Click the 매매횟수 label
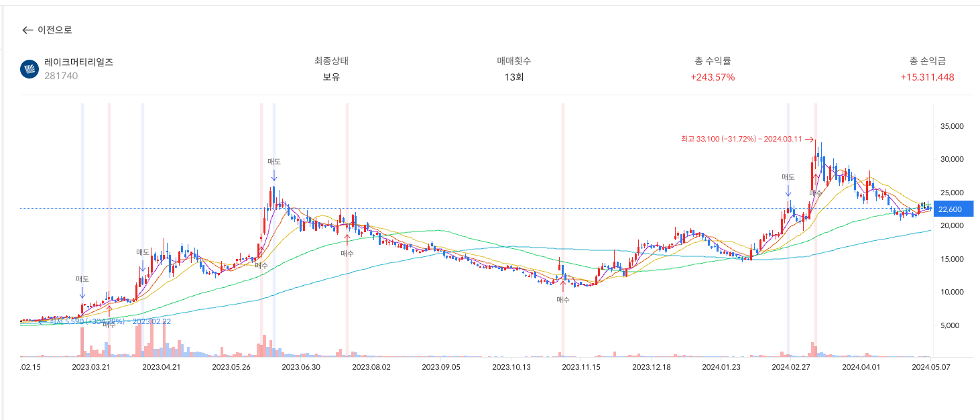The width and height of the screenshot is (980, 420). pyautogui.click(x=514, y=61)
